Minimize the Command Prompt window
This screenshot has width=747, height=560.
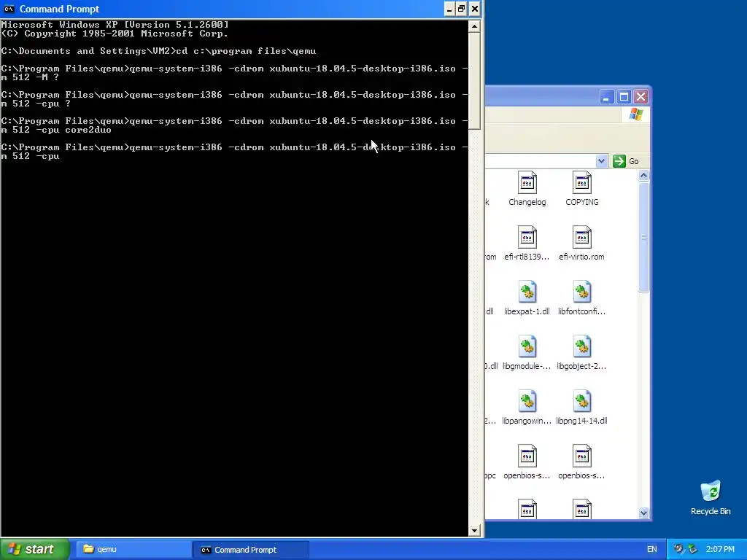click(x=449, y=9)
